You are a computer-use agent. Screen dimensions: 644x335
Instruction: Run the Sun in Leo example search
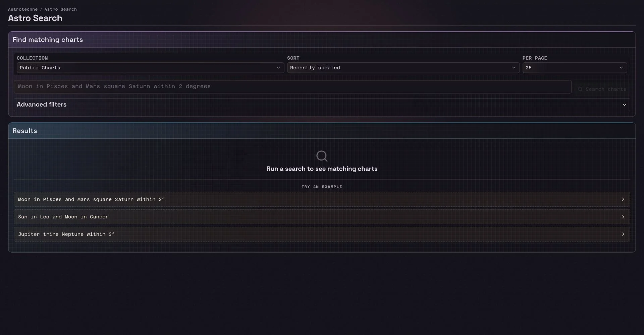click(322, 217)
